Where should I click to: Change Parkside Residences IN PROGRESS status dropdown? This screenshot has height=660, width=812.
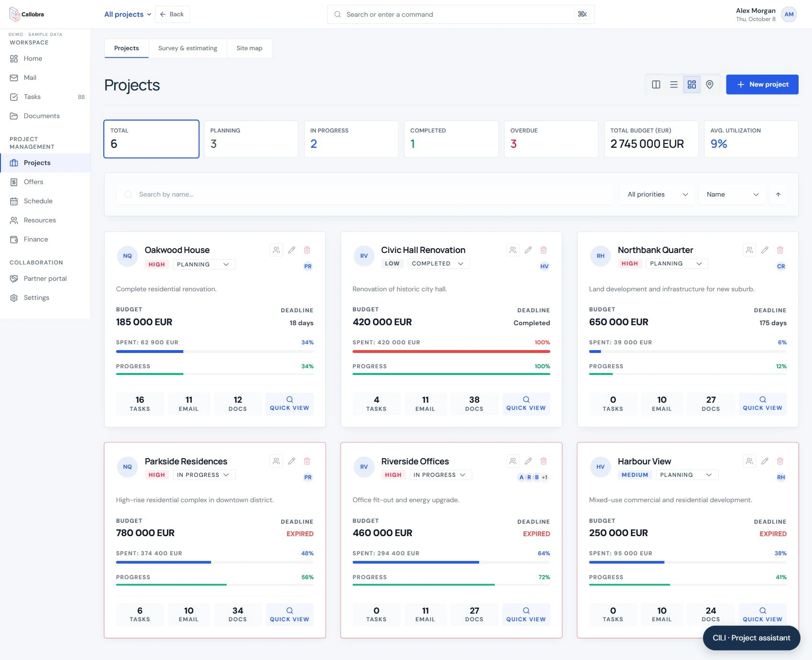[x=204, y=475]
